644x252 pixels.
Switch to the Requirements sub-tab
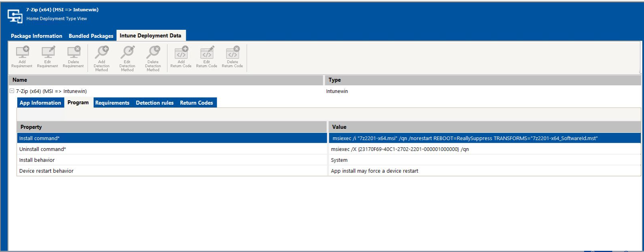(112, 103)
